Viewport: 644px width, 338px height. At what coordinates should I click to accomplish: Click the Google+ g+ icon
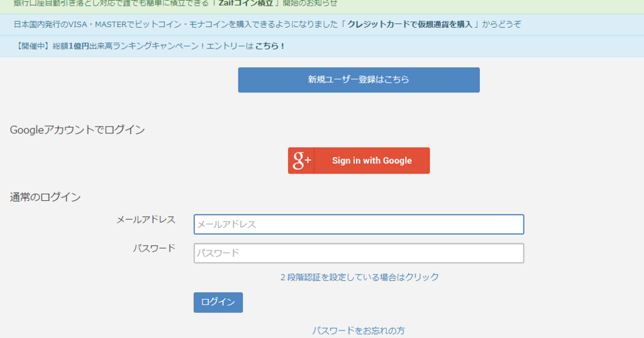[301, 161]
